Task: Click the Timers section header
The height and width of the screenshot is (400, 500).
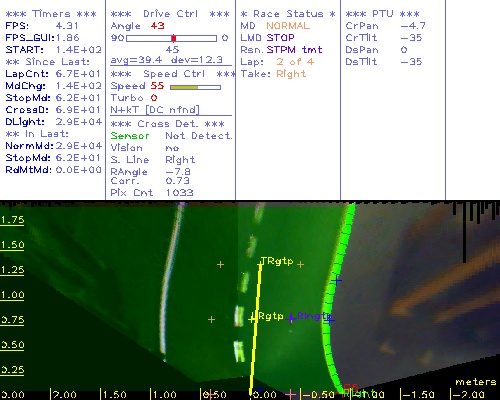Action: pos(51,14)
